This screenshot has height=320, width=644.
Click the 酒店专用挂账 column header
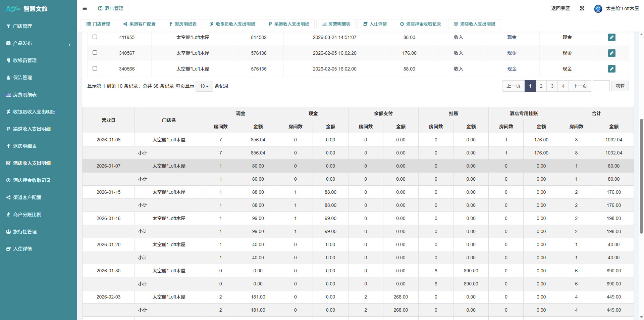tap(524, 113)
